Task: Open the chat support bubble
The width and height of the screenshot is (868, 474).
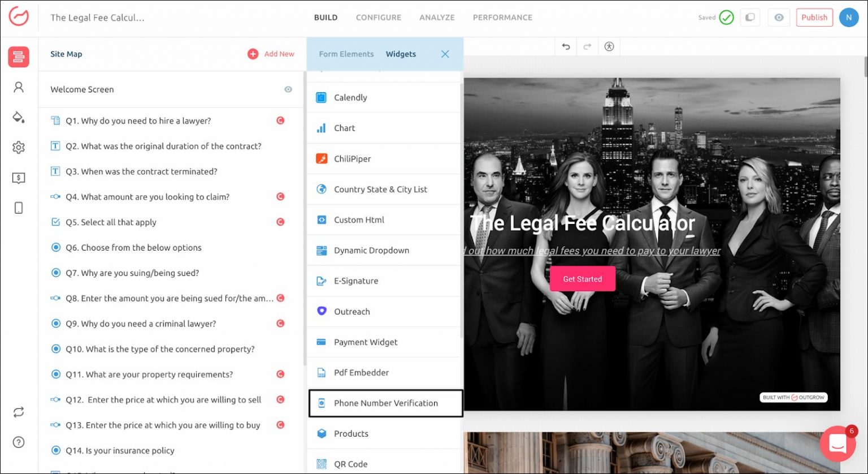Action: click(x=837, y=444)
